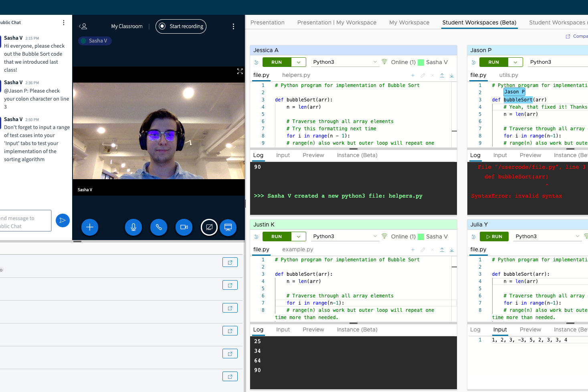This screenshot has height=392, width=588.
Task: Expand Sasha V's video to fullscreen
Action: (240, 71)
